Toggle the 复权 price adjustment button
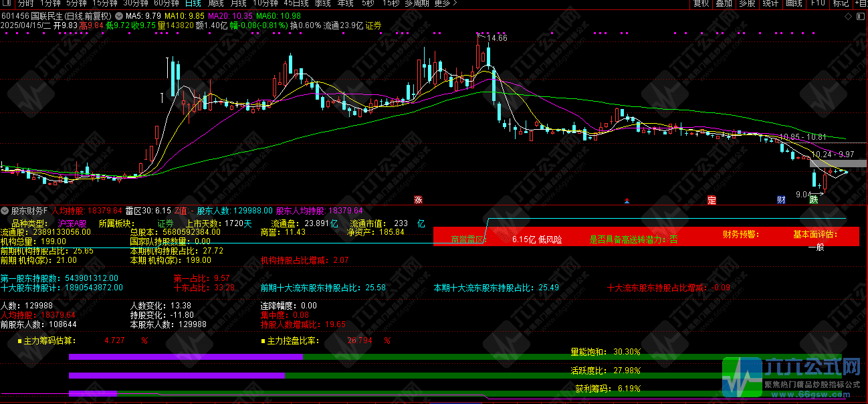 click(701, 3)
